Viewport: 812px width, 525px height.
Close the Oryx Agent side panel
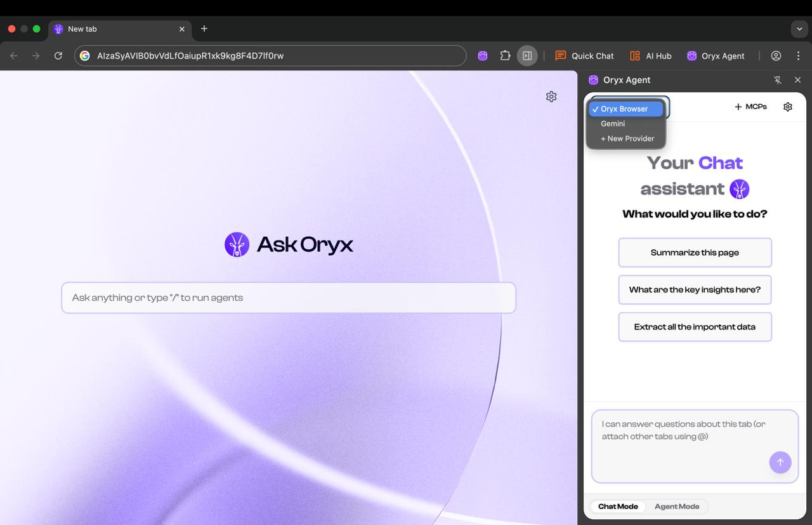pos(798,80)
